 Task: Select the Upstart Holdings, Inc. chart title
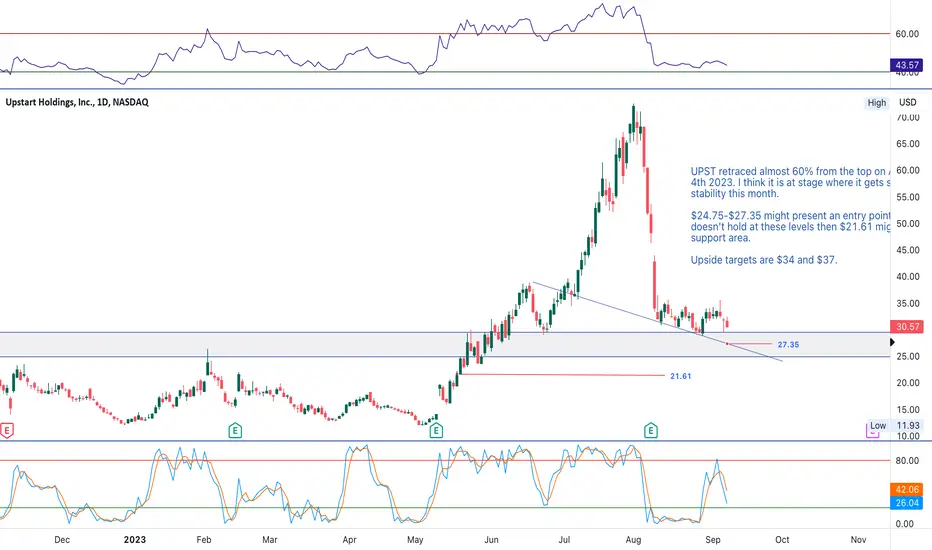coord(77,102)
